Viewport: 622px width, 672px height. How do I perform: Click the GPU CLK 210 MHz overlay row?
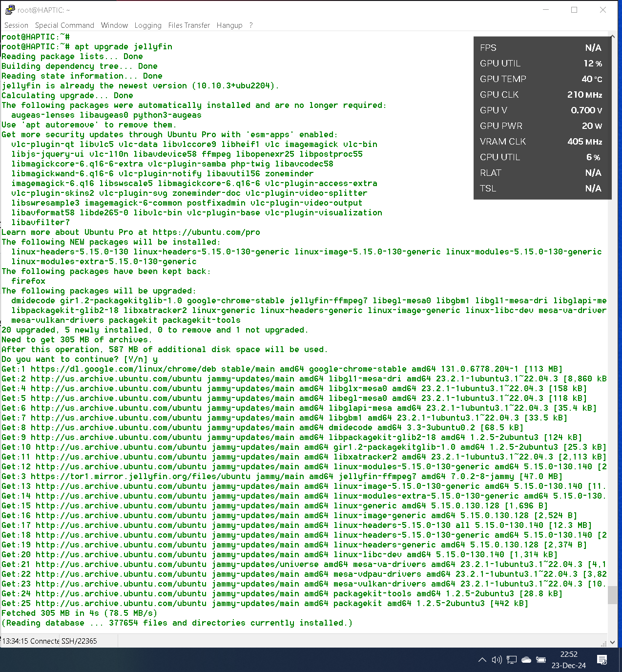pos(541,95)
